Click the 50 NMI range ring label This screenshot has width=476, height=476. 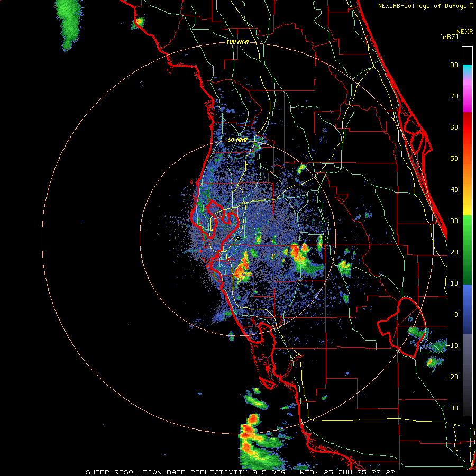pos(237,140)
